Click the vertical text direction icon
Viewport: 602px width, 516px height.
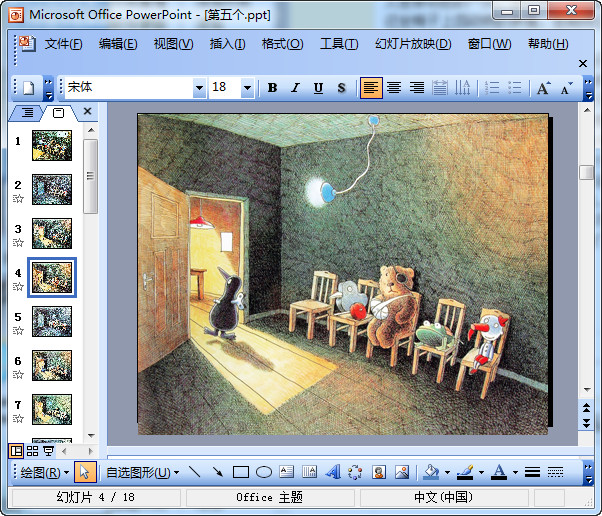point(462,88)
